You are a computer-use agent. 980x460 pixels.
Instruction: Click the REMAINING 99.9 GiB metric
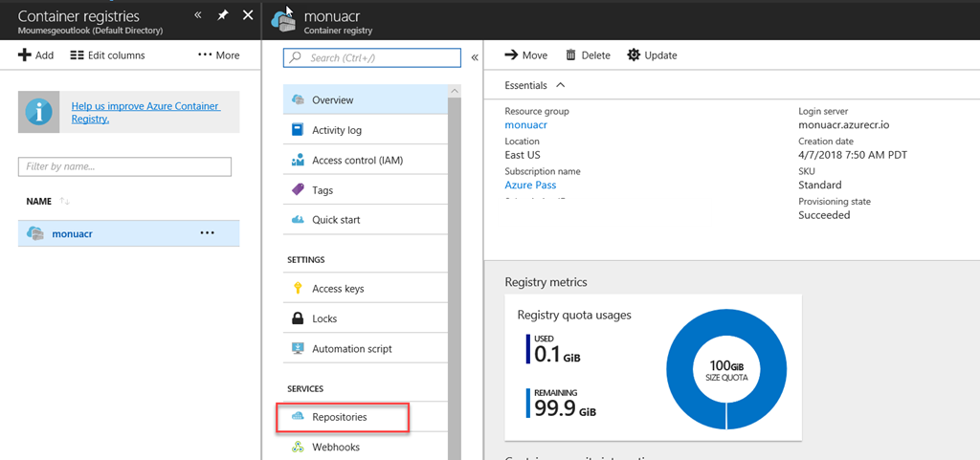pos(561,404)
